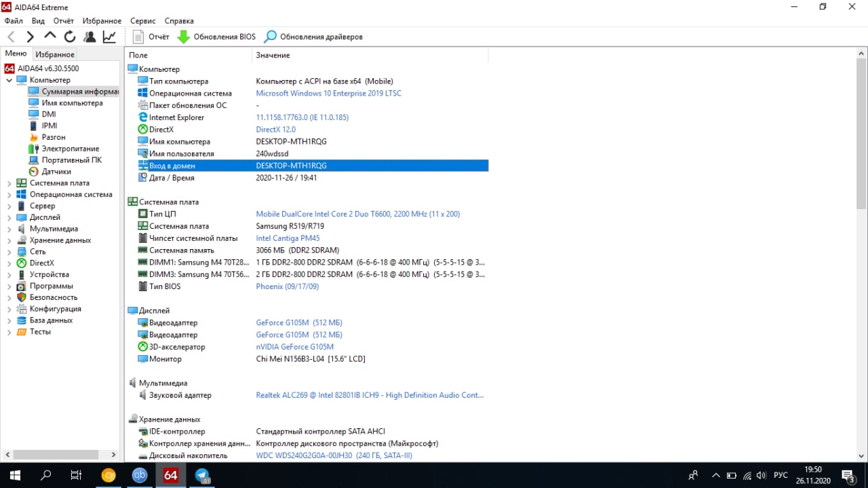868x488 pixels.
Task: Open the graph chart toolbar icon
Action: 109,37
